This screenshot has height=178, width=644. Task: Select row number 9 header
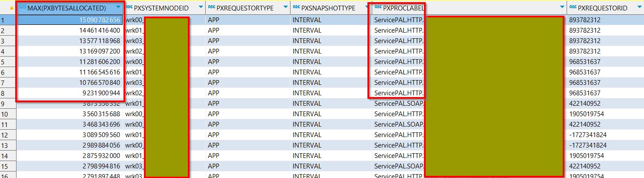(3, 104)
